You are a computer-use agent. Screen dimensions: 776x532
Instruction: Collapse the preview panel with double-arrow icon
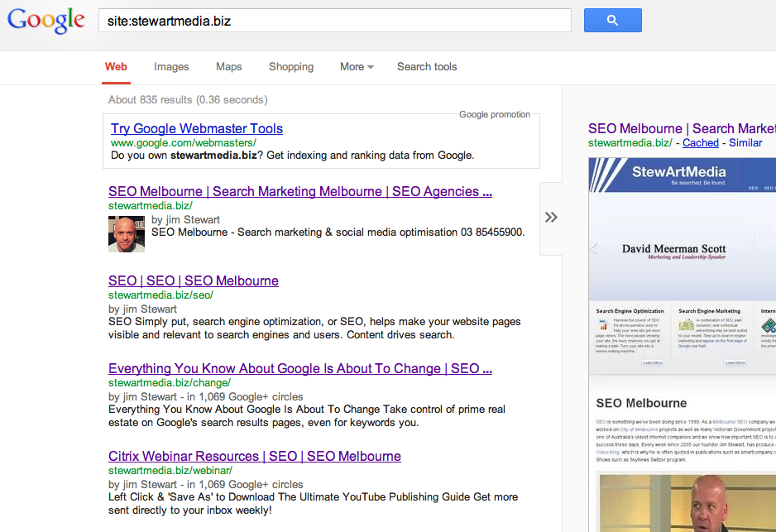pyautogui.click(x=551, y=218)
